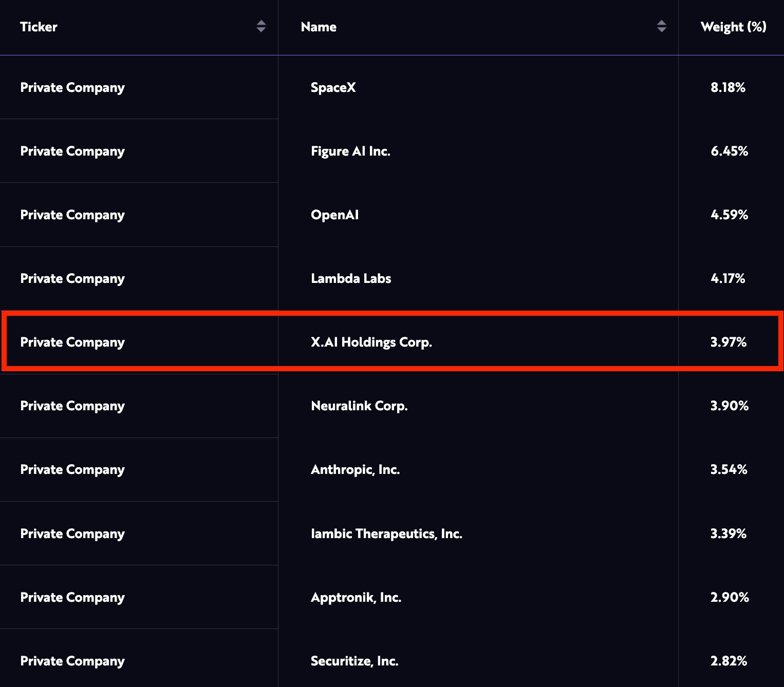Expand the highlighted X.AI Holdings Corp. row
Image resolution: width=784 pixels, height=687 pixels.
(371, 341)
